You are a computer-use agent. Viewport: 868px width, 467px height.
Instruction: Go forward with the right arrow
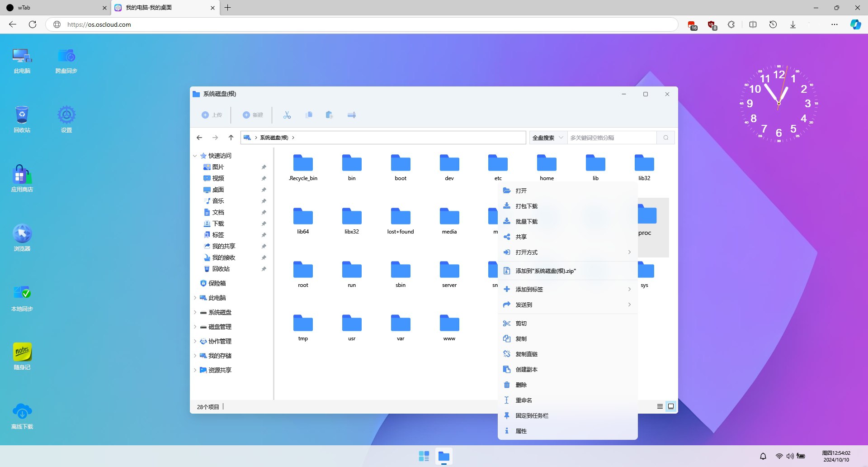tap(215, 138)
